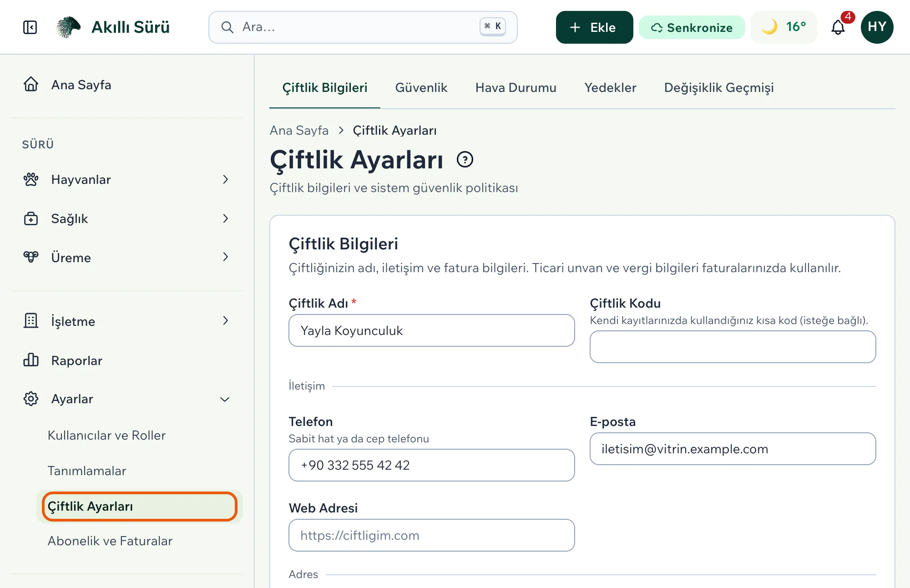Expand the Üreme chevron
The width and height of the screenshot is (910, 588).
pyautogui.click(x=225, y=257)
